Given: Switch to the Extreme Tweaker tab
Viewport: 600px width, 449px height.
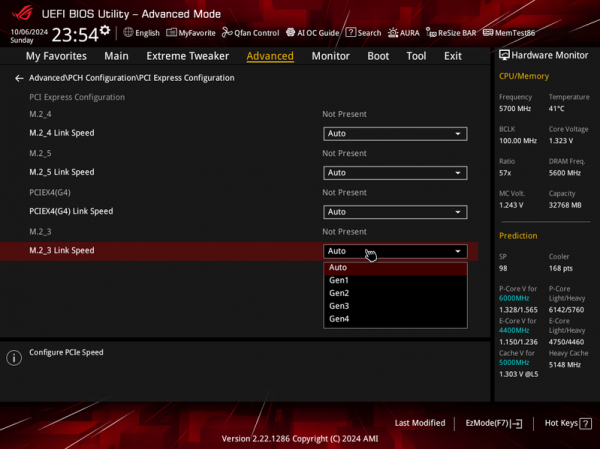Looking at the screenshot, I should click(188, 56).
